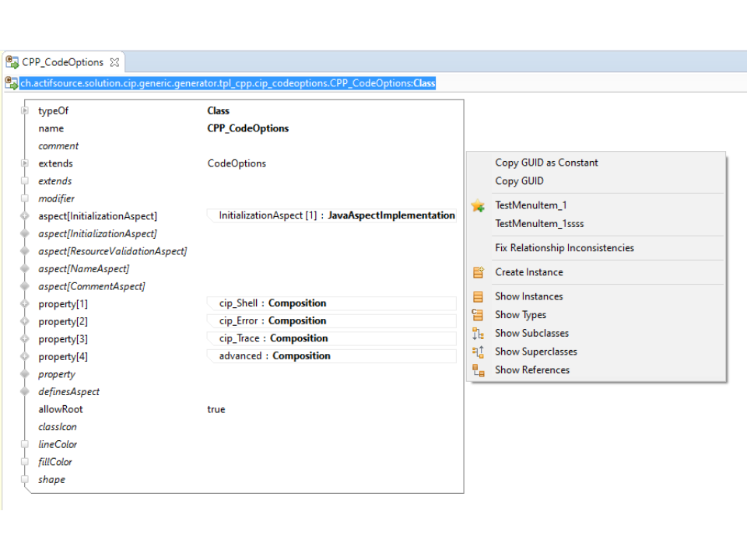This screenshot has height=560, width=747.
Task: Click the allowRoot true value field
Action: click(x=216, y=409)
